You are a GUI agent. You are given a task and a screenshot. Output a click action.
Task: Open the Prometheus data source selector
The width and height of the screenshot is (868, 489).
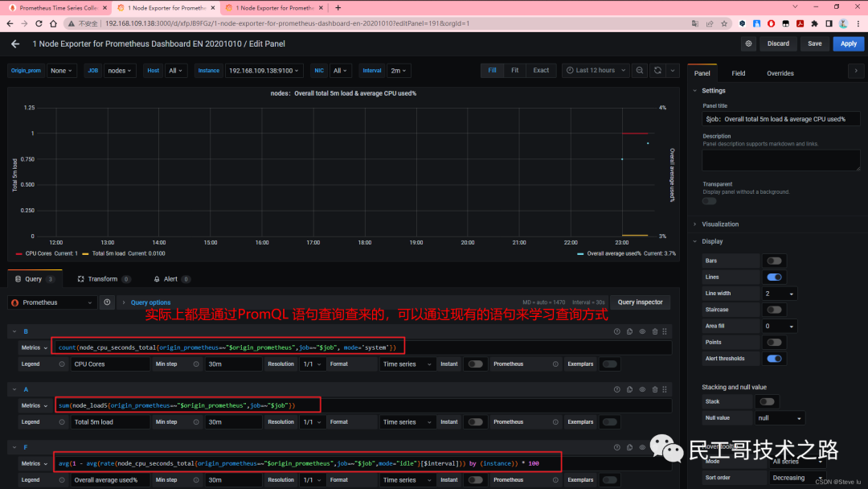click(x=52, y=302)
